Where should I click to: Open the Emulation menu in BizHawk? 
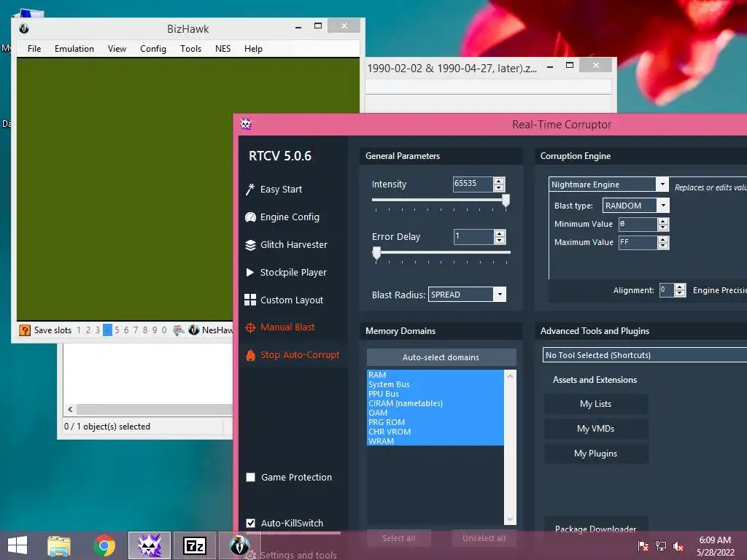point(74,49)
